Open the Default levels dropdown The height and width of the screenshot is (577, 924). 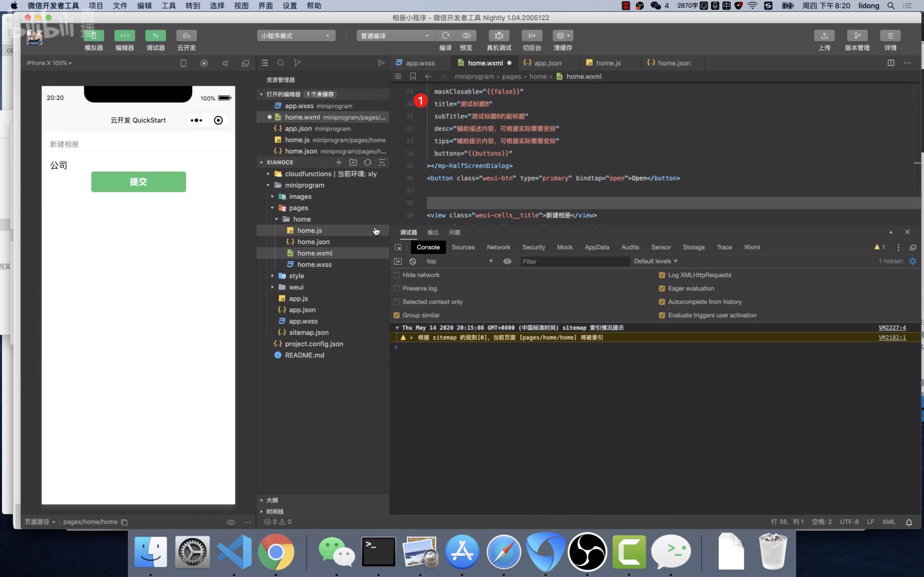click(x=655, y=261)
